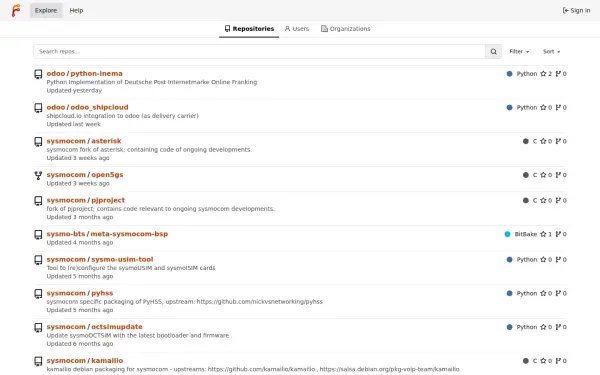Switch to the Repositories tab

tap(249, 29)
